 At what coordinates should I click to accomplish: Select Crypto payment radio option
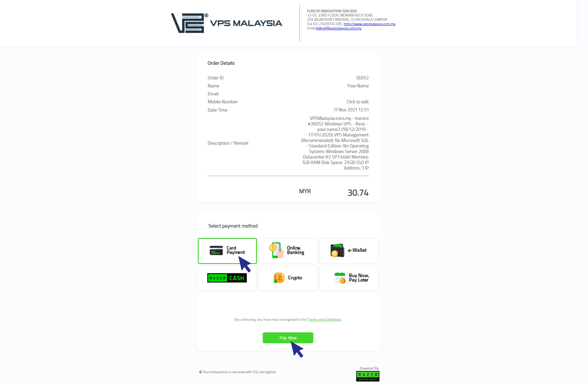click(x=288, y=278)
